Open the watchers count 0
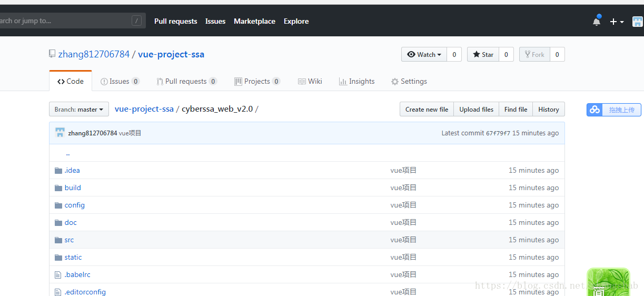The image size is (644, 296). pyautogui.click(x=454, y=54)
